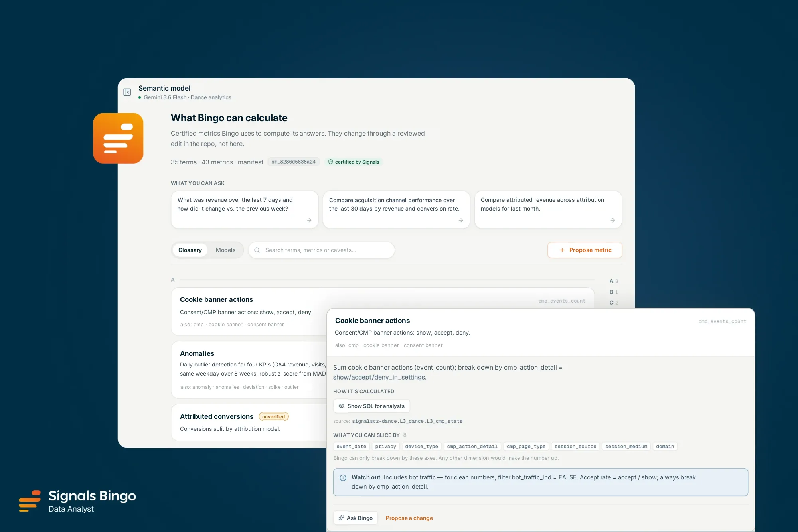This screenshot has height=532, width=798.
Task: Jump to letter C in index
Action: pos(614,303)
